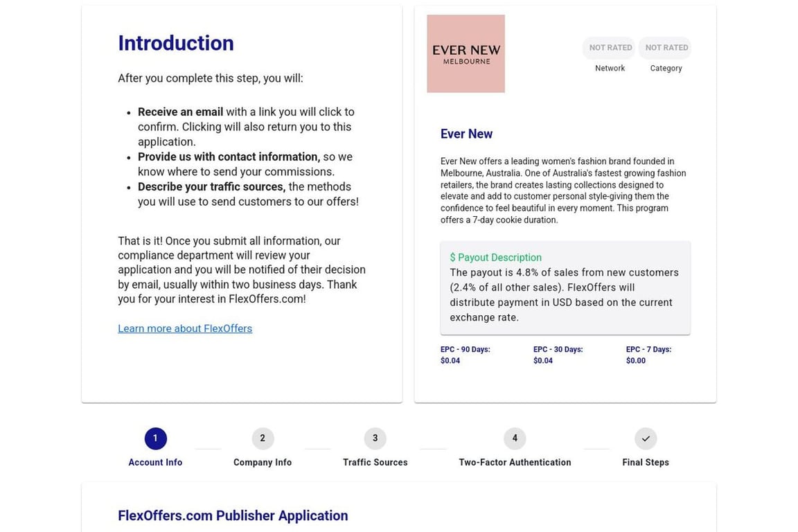Click the EPC - 30 Days value
798x532 pixels.
tap(543, 360)
